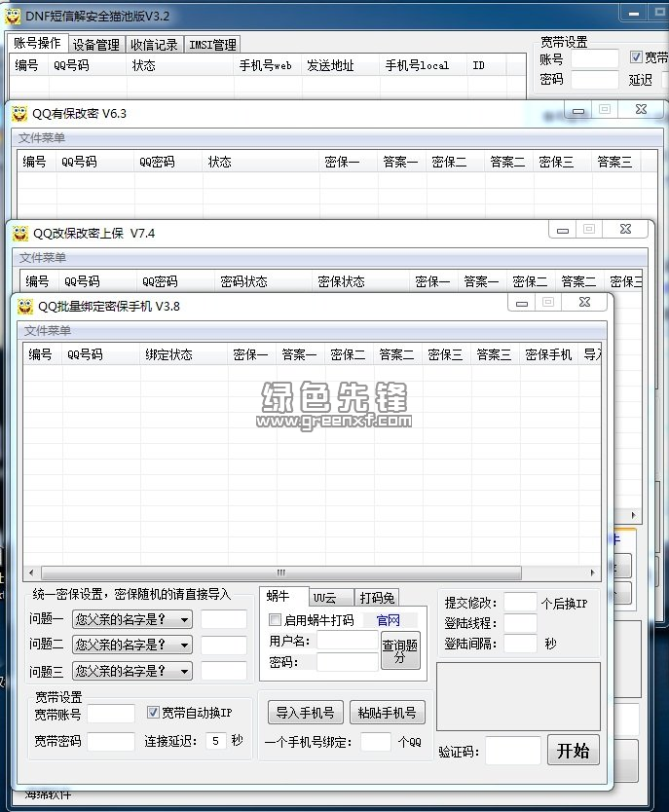Image resolution: width=669 pixels, height=812 pixels.
Task: Click 密码状态 header in QQ改保改密上保 table
Action: click(x=263, y=281)
